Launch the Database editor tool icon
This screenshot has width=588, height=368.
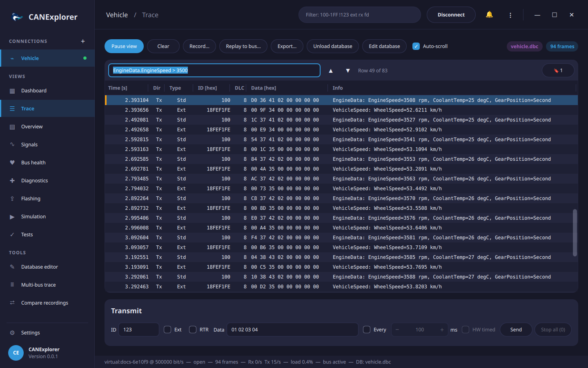click(x=12, y=267)
